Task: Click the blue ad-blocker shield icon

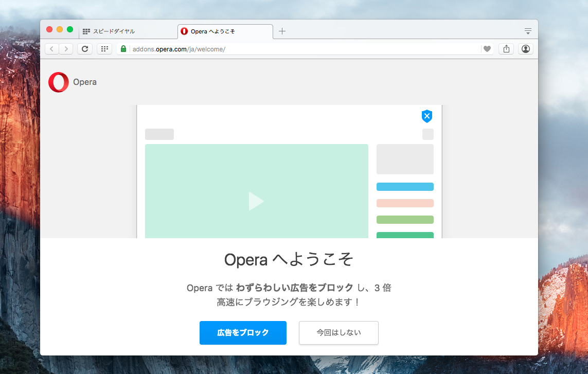Action: pos(427,116)
